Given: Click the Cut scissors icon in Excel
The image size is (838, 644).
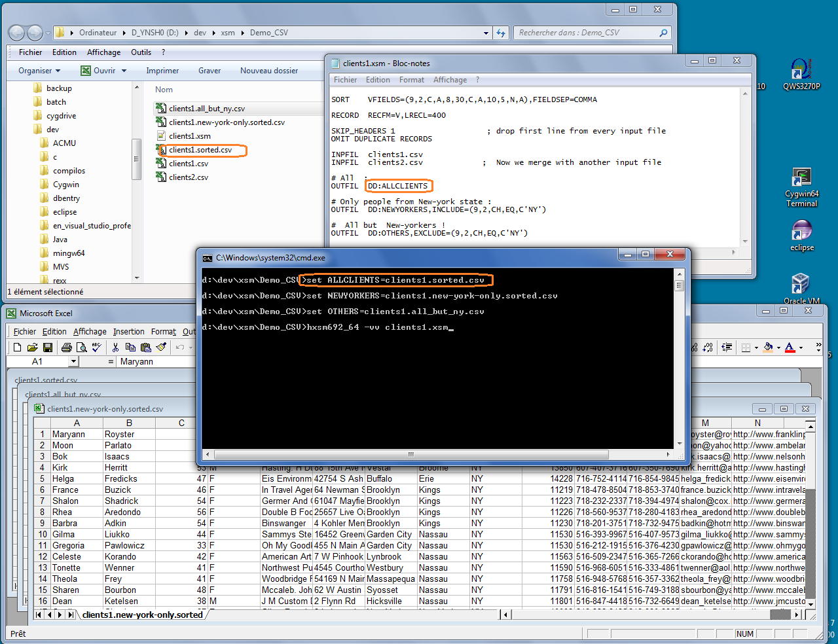Looking at the screenshot, I should tap(116, 348).
